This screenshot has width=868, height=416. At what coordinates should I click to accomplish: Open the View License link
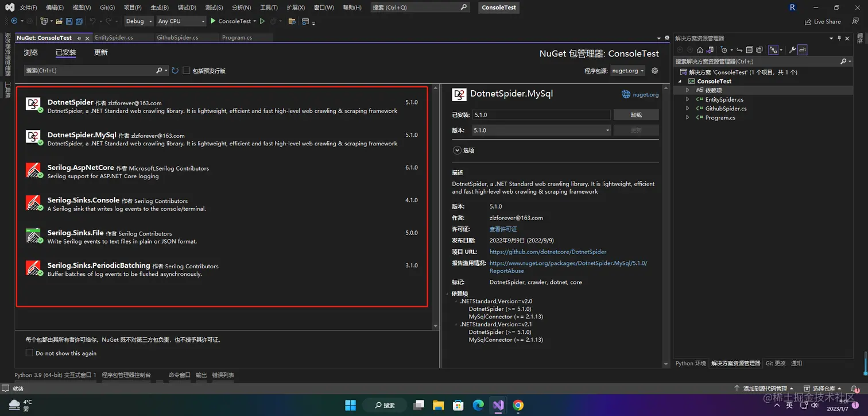[x=503, y=229]
